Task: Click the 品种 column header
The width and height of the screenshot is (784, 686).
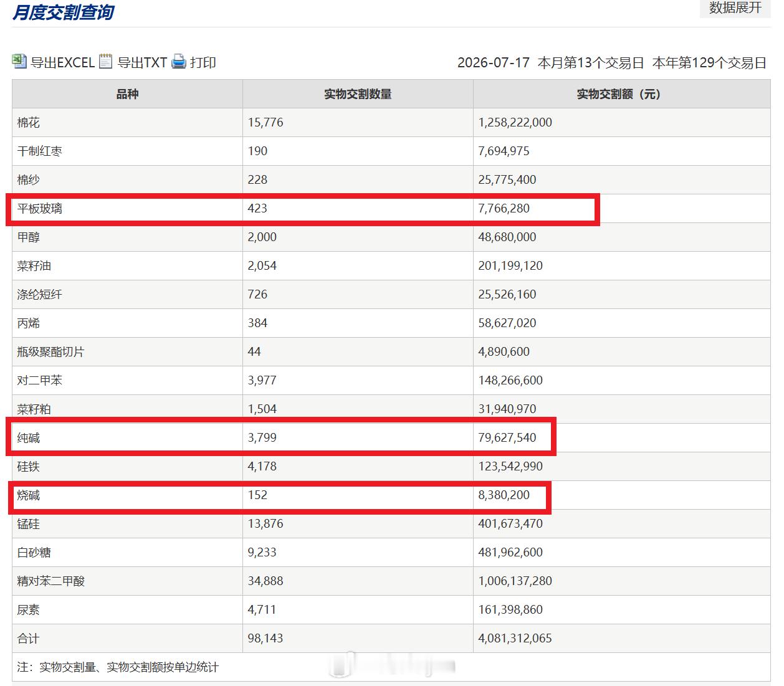Action: (127, 94)
